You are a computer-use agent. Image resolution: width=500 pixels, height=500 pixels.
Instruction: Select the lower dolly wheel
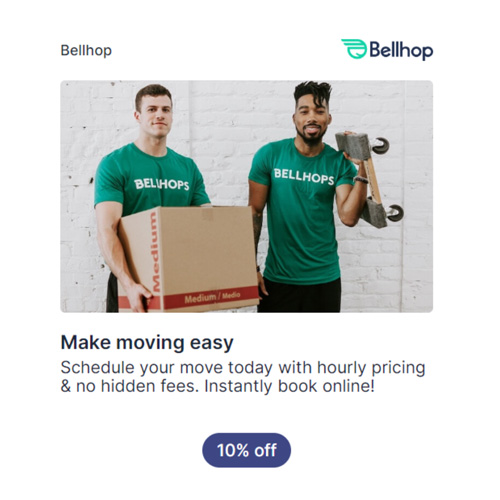pyautogui.click(x=395, y=213)
